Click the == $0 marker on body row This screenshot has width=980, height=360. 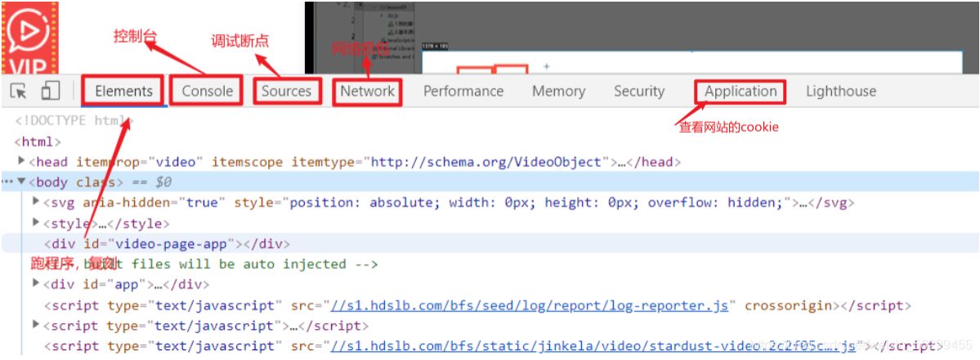point(150,182)
